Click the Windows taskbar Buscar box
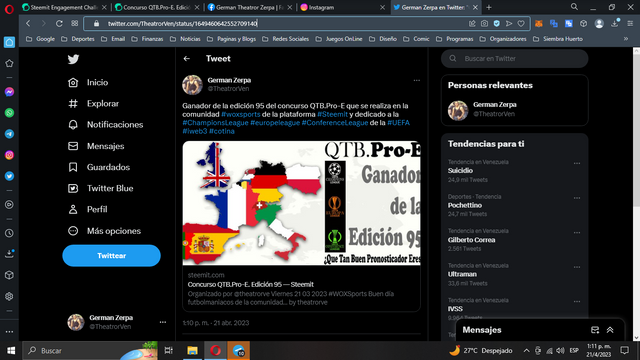The image size is (640, 360). pos(90,351)
